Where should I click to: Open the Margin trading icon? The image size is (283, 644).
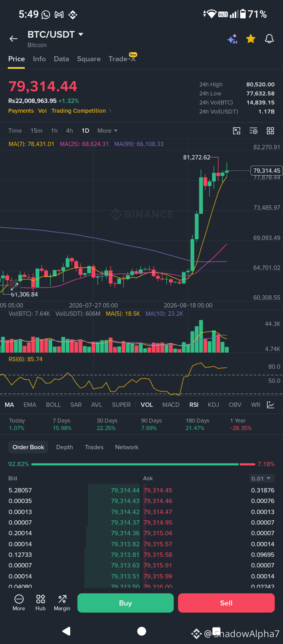click(62, 603)
